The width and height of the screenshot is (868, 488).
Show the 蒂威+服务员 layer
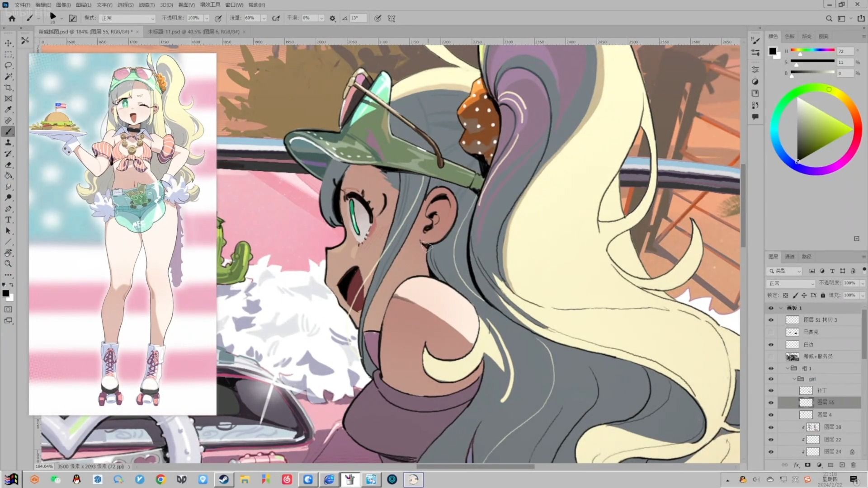[771, 357]
